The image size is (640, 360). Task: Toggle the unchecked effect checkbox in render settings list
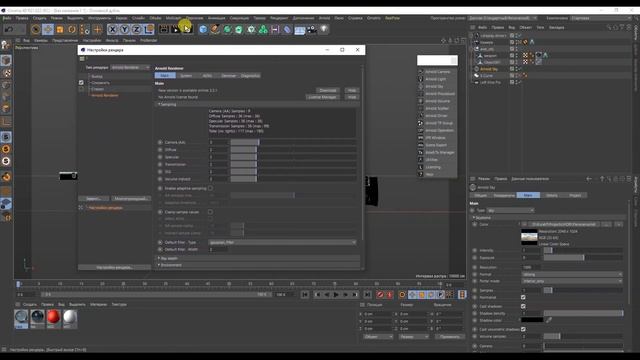[81, 89]
